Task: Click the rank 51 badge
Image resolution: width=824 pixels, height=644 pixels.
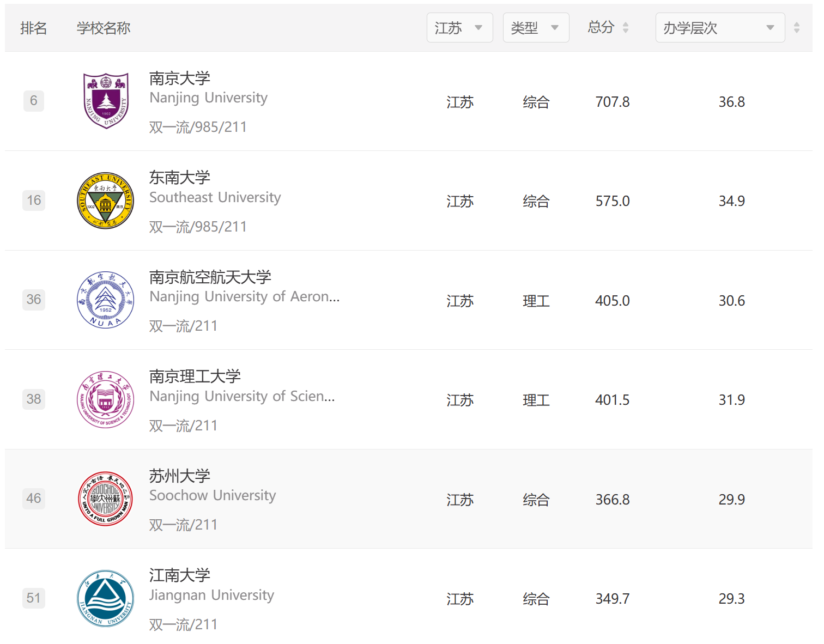Action: [34, 598]
